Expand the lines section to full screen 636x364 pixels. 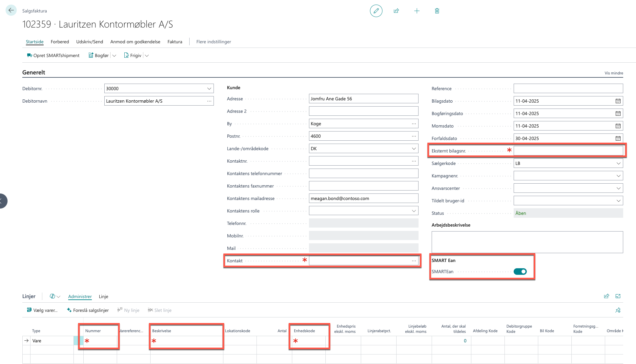(x=618, y=296)
